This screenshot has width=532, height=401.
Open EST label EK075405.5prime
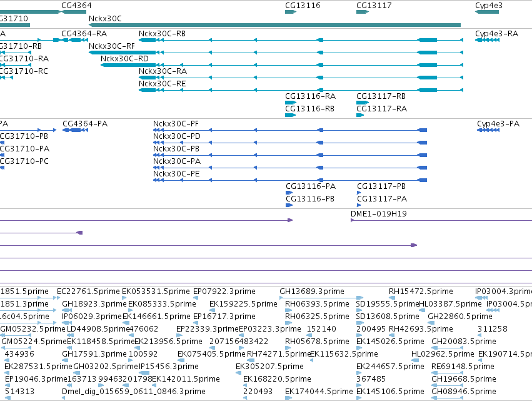211,355
